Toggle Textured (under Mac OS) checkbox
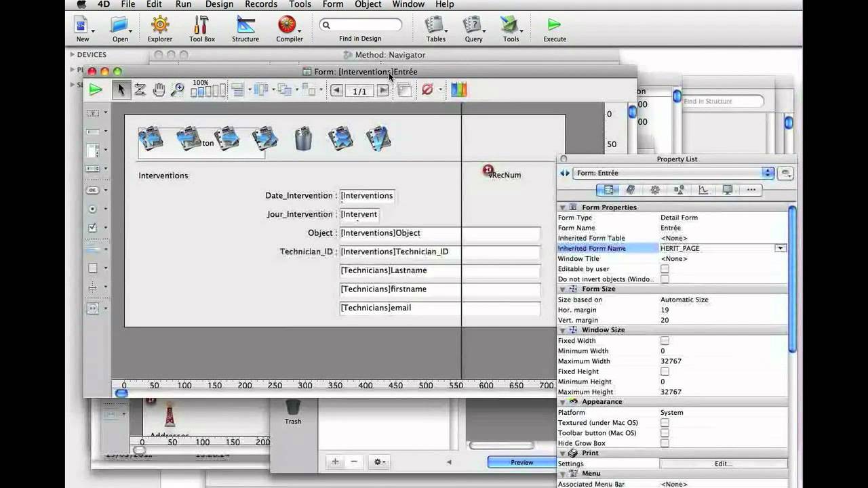868x488 pixels. pos(665,423)
